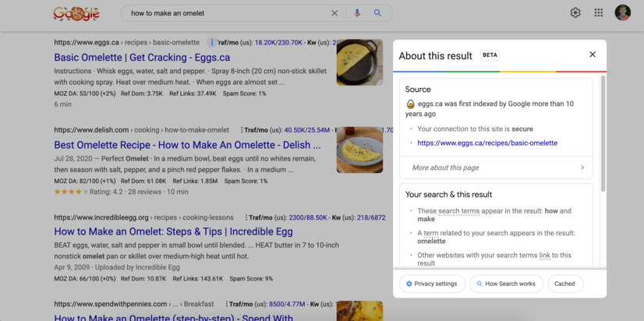Clear the search box text
The width and height of the screenshot is (644, 321).
pyautogui.click(x=334, y=13)
